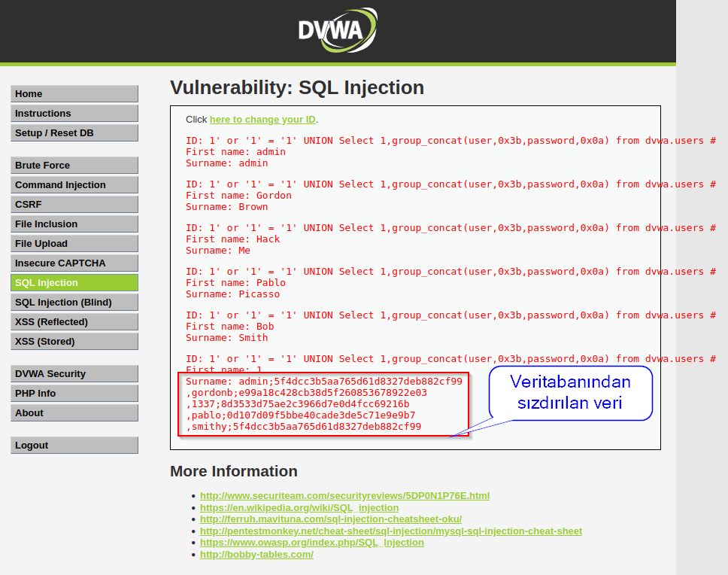Image resolution: width=728 pixels, height=575 pixels.
Task: Open the Home menu item
Action: (x=74, y=94)
